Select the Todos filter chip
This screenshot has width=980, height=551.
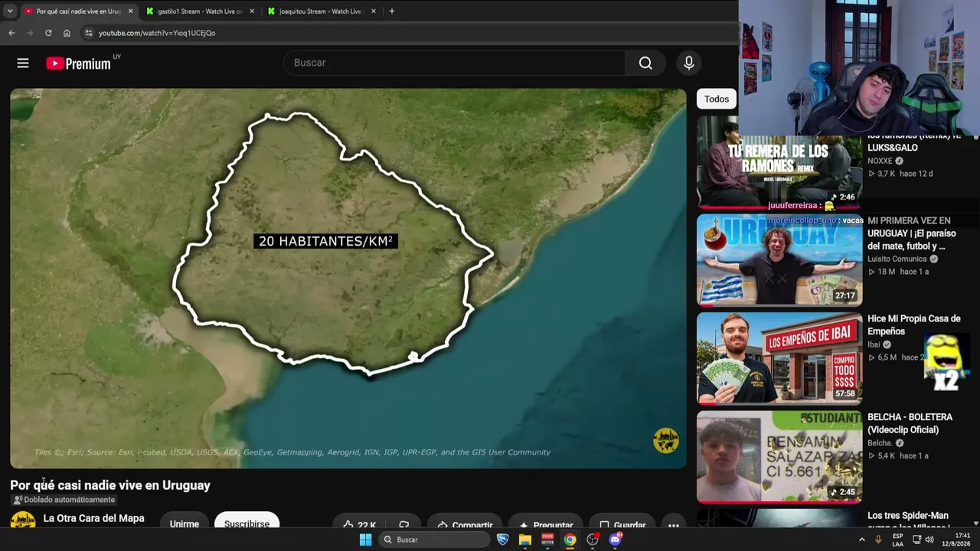click(717, 99)
